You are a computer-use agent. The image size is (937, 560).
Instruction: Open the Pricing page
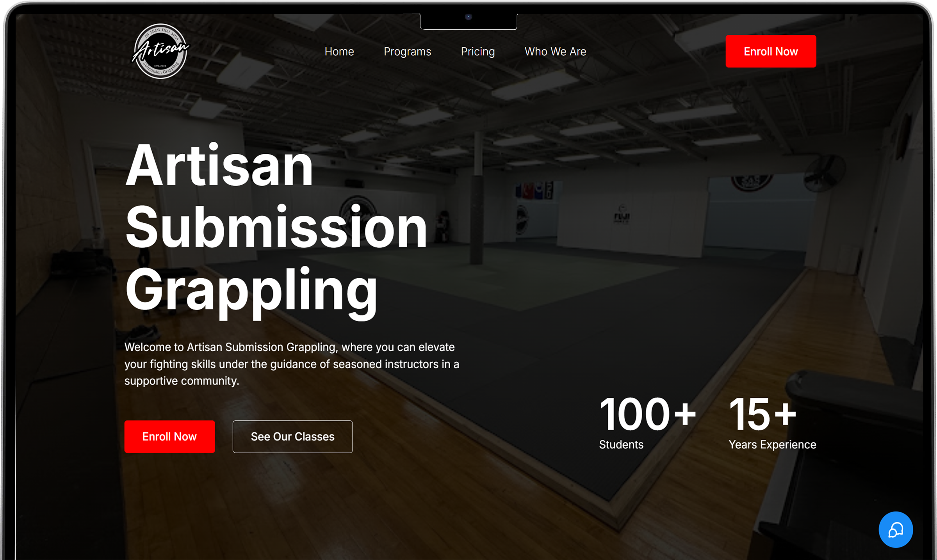(x=477, y=51)
